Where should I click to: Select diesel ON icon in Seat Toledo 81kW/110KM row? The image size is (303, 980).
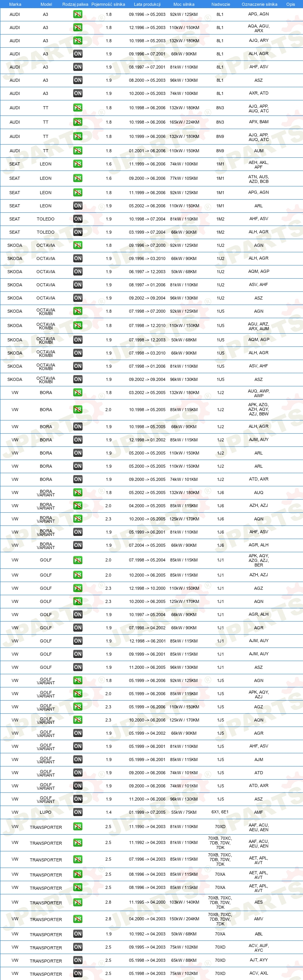78,219
